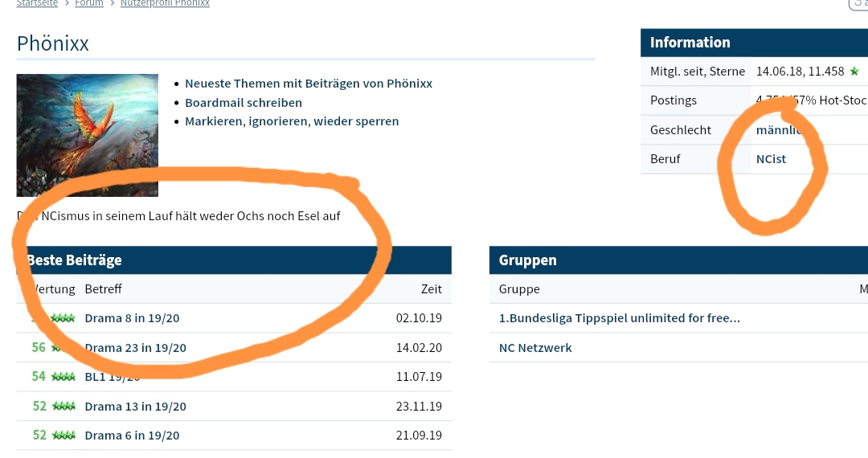Image resolution: width=868 pixels, height=458 pixels.
Task: Click the NCist profession link
Action: pyautogui.click(x=771, y=159)
